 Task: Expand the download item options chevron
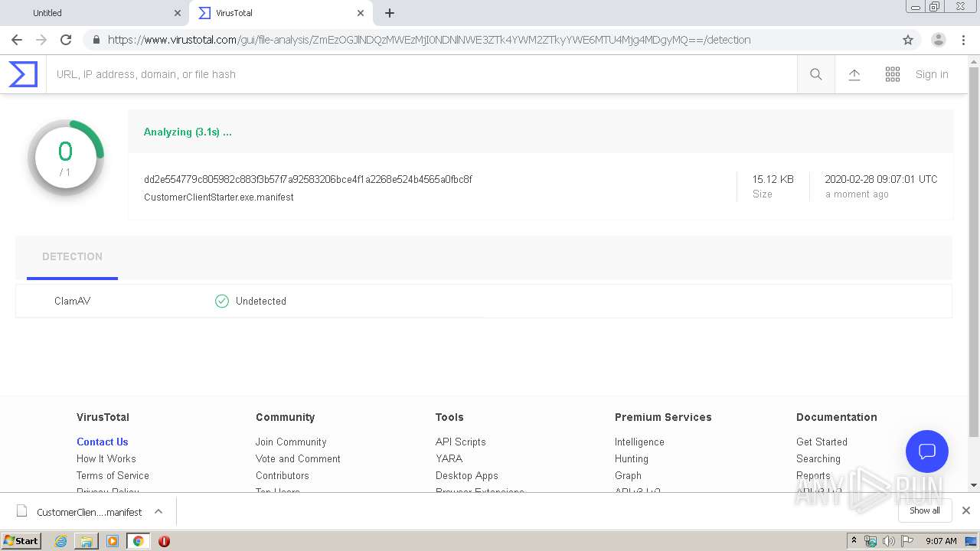tap(158, 511)
